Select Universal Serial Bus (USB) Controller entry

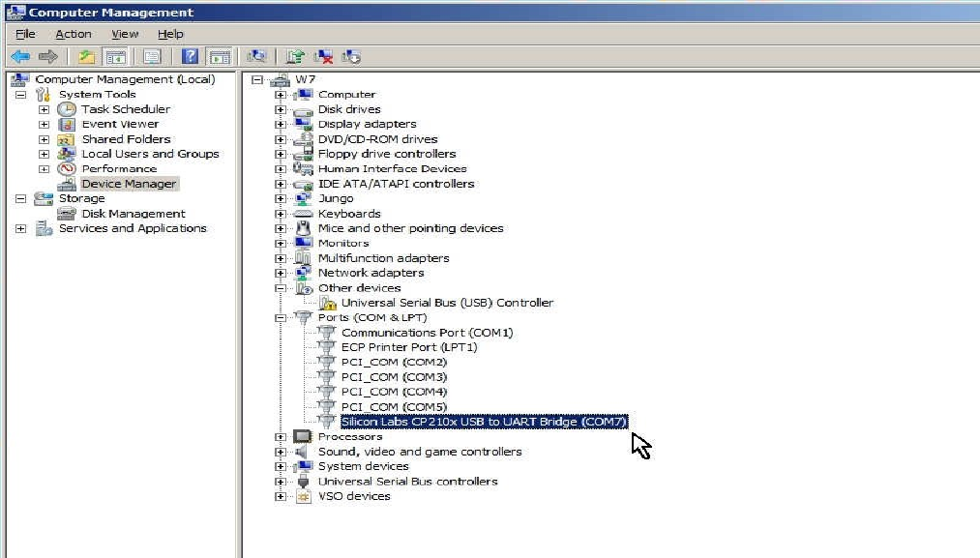[447, 303]
